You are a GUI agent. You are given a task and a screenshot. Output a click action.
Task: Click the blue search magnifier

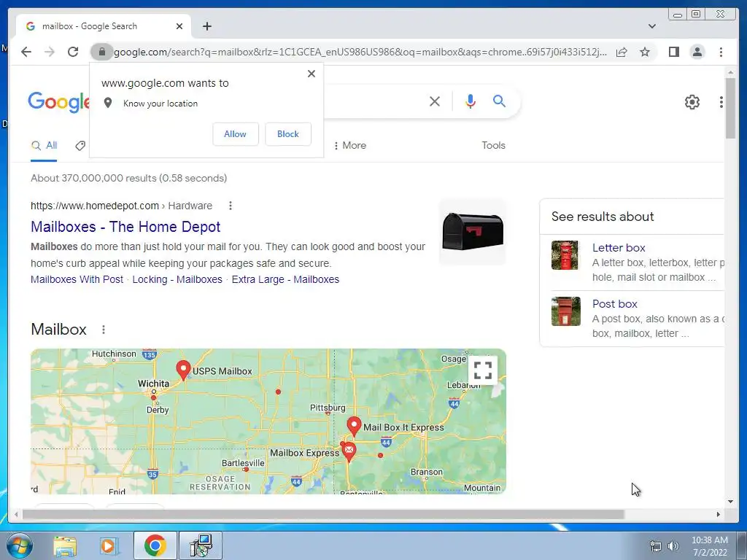(x=499, y=101)
